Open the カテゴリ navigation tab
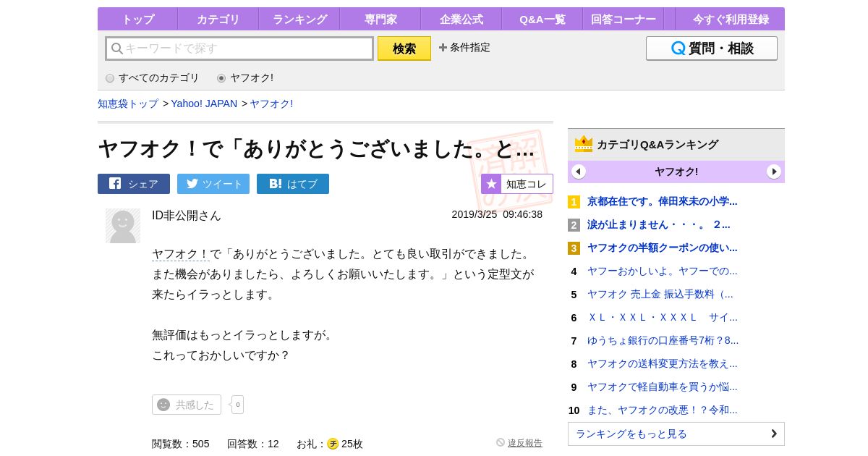The image size is (868, 456). pyautogui.click(x=218, y=19)
